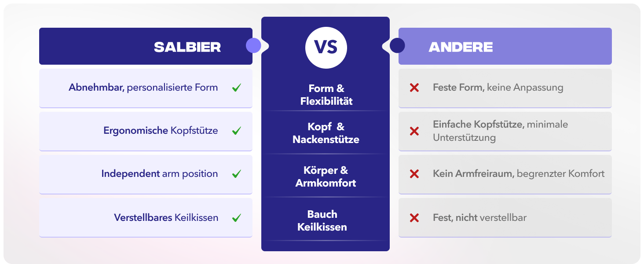Click the Kopf & Nackenstütze category label

coord(326,133)
